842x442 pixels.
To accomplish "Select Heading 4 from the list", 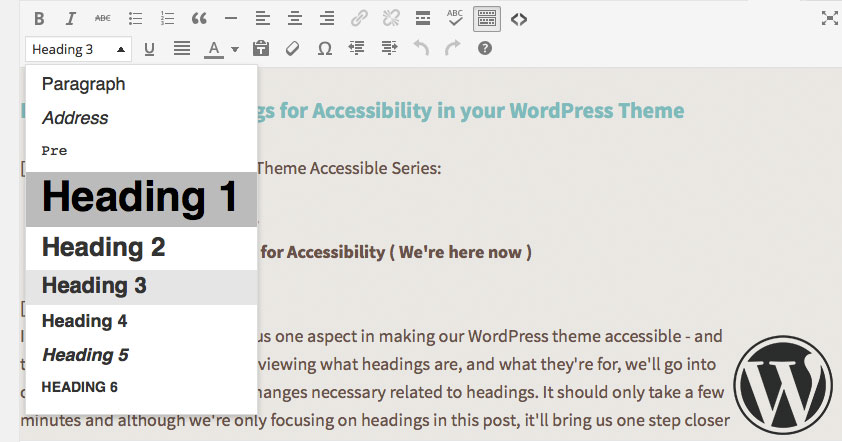I will click(x=141, y=321).
